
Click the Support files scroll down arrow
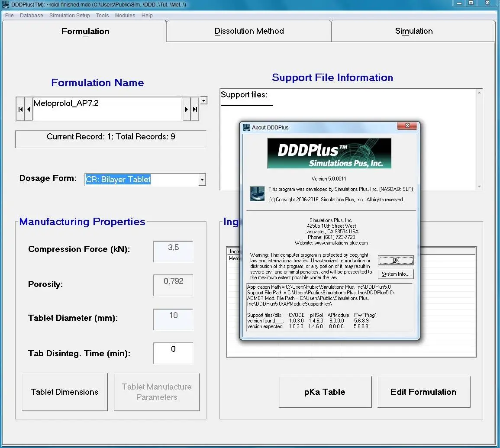(x=479, y=187)
